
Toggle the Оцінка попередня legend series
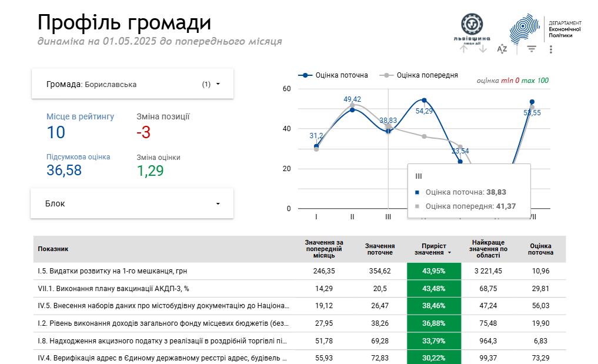coord(420,75)
